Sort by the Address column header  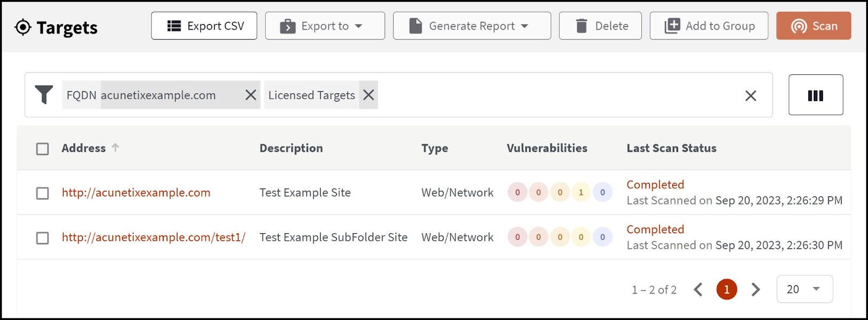[84, 148]
